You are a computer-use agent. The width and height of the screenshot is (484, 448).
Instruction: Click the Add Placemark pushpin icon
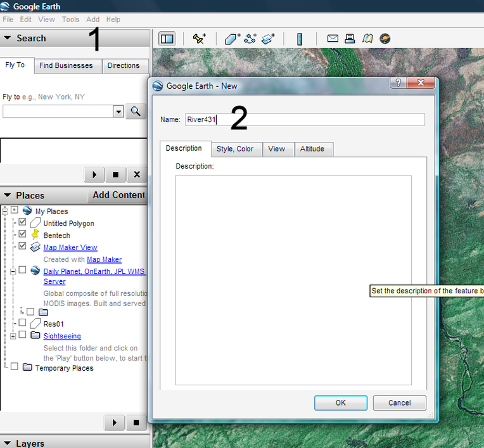tap(199, 39)
